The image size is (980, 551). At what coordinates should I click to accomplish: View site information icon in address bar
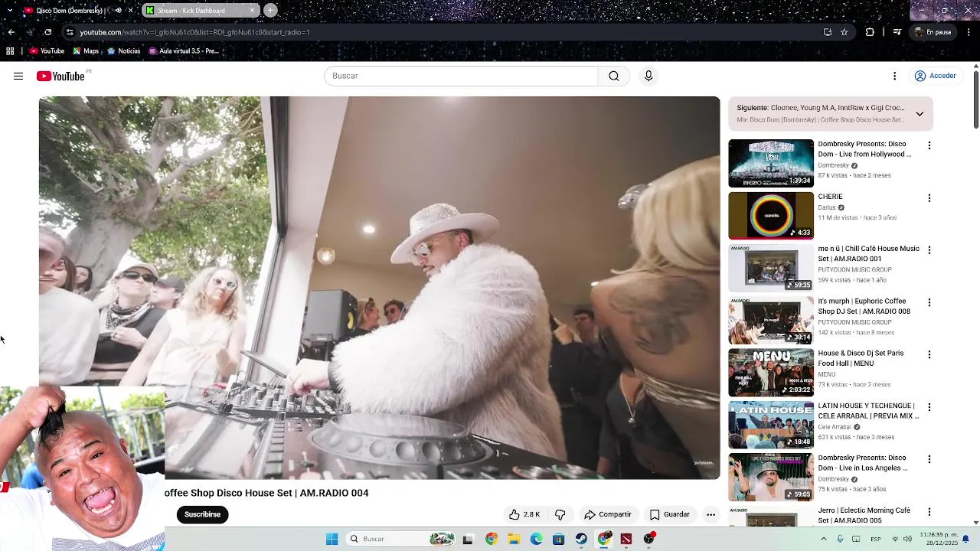pos(70,32)
